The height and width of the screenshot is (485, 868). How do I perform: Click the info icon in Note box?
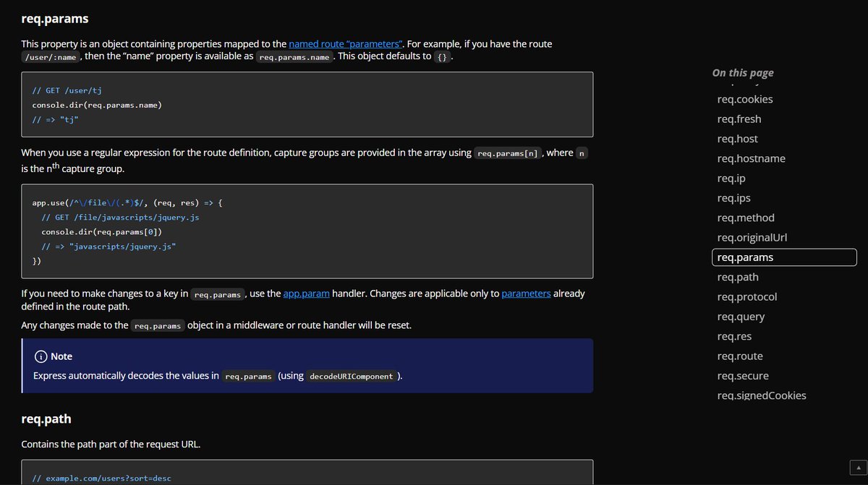coord(41,356)
